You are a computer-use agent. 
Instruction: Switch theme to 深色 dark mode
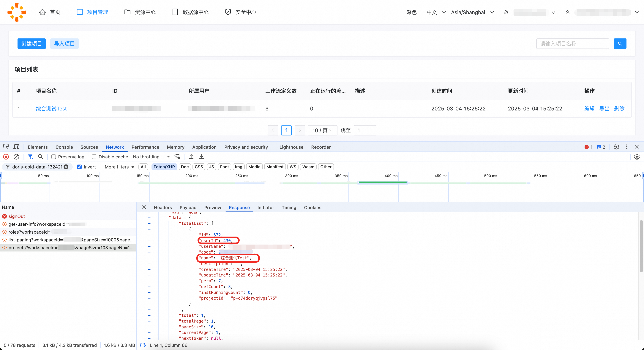click(411, 12)
